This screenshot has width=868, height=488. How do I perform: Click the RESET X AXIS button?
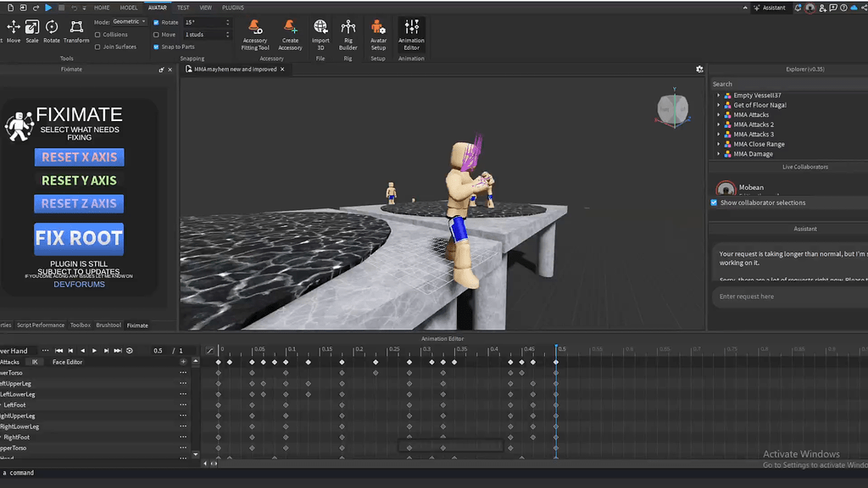79,157
